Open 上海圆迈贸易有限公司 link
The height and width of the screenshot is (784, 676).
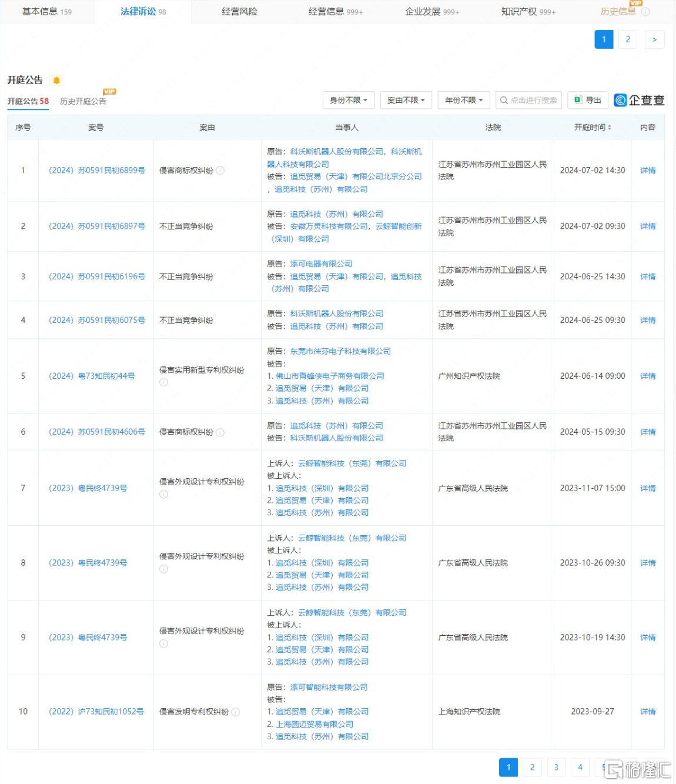coord(314,725)
